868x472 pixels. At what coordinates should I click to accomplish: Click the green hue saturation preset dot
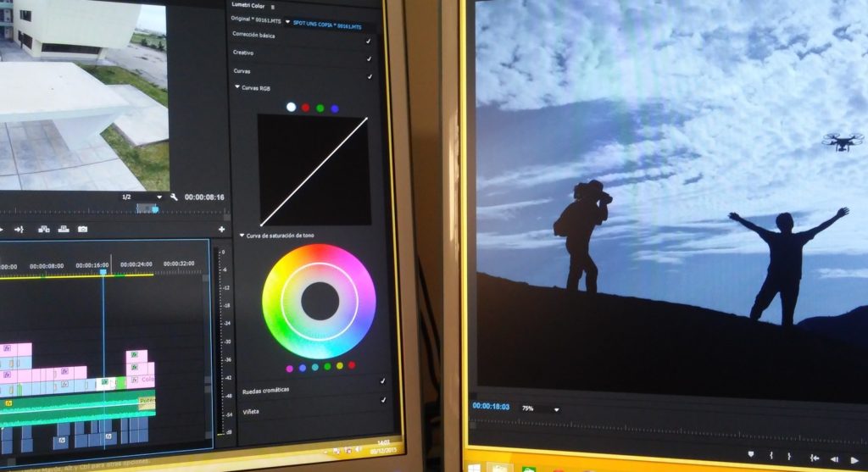[327, 366]
